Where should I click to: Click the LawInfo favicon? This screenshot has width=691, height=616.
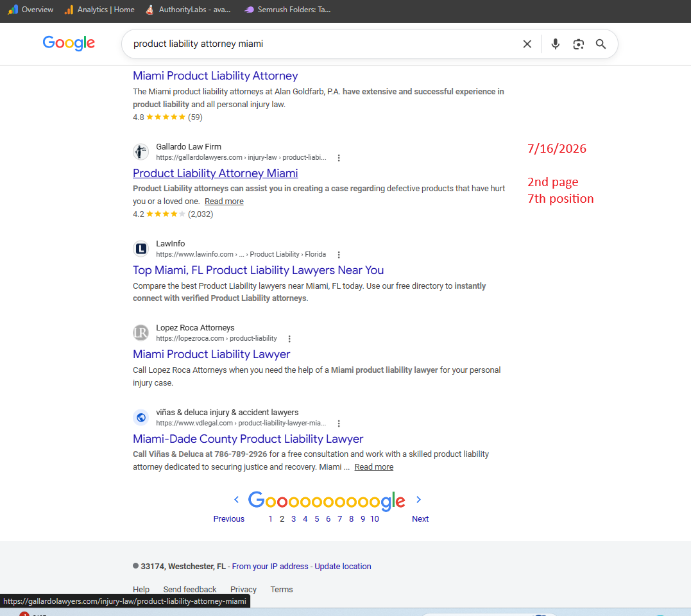click(141, 249)
